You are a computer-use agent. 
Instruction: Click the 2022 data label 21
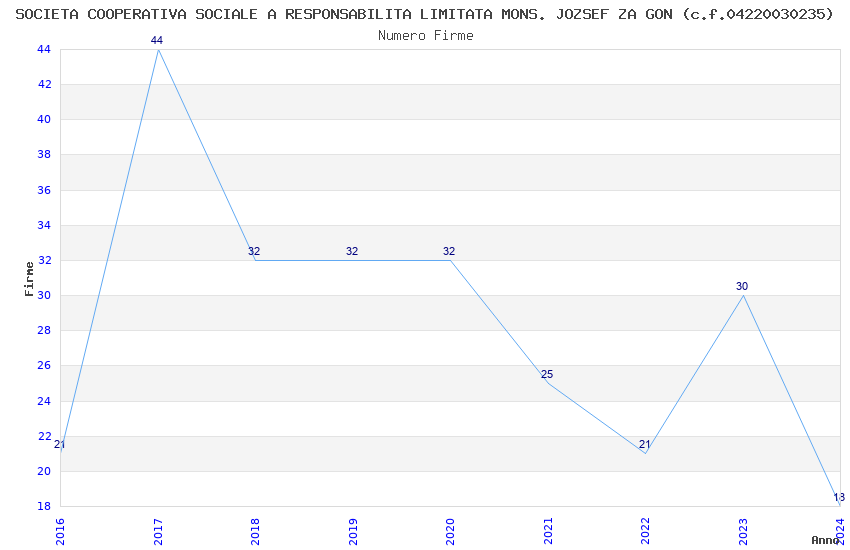point(645,444)
